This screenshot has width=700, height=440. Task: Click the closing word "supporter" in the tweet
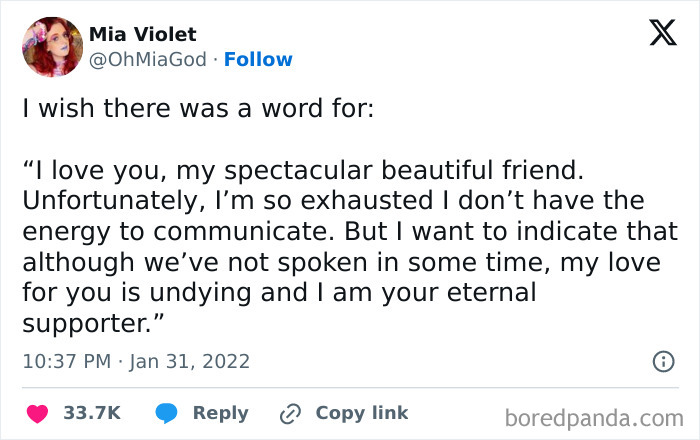coord(88,324)
